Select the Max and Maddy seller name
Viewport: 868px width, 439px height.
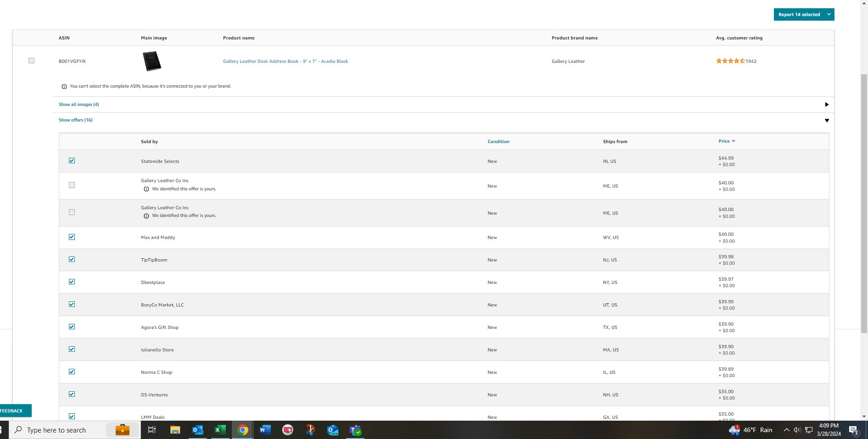click(x=158, y=238)
